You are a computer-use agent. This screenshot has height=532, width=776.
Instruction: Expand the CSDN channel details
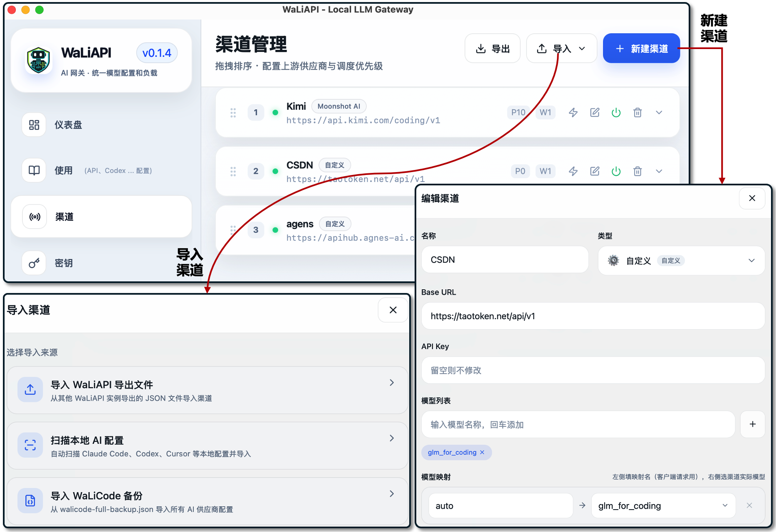[659, 171]
